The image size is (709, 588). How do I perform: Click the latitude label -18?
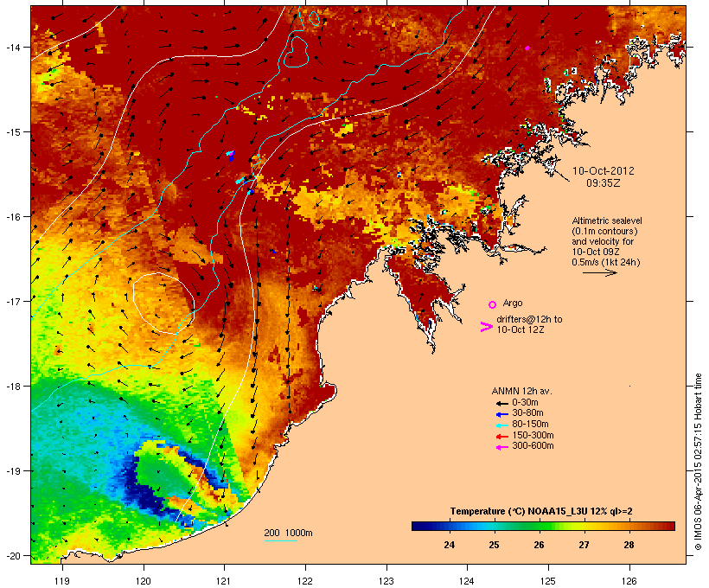point(12,387)
